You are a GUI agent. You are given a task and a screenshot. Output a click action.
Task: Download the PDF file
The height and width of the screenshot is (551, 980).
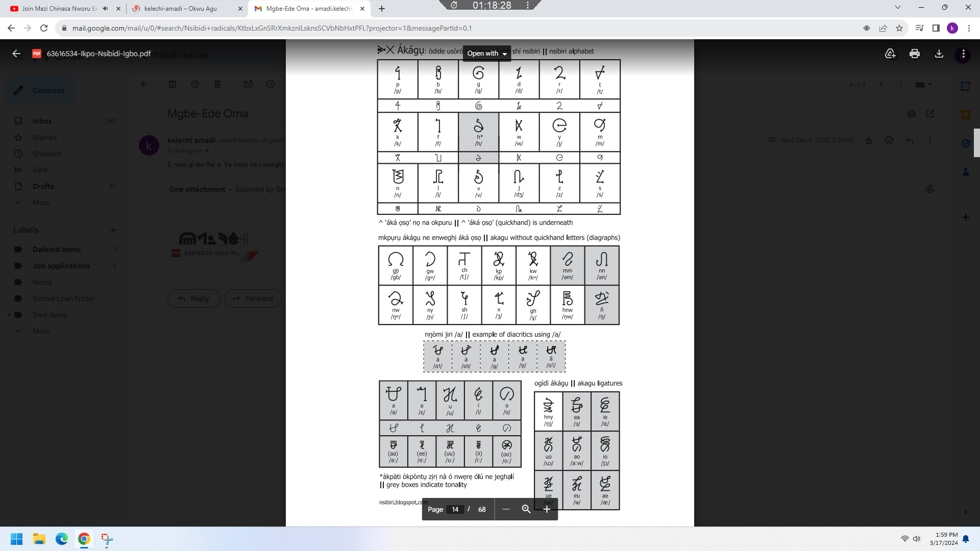click(x=939, y=54)
